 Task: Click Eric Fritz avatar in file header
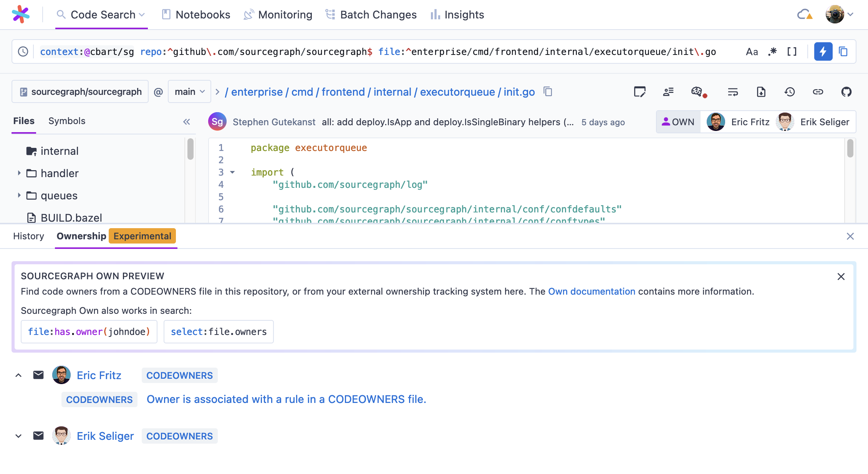coord(716,122)
